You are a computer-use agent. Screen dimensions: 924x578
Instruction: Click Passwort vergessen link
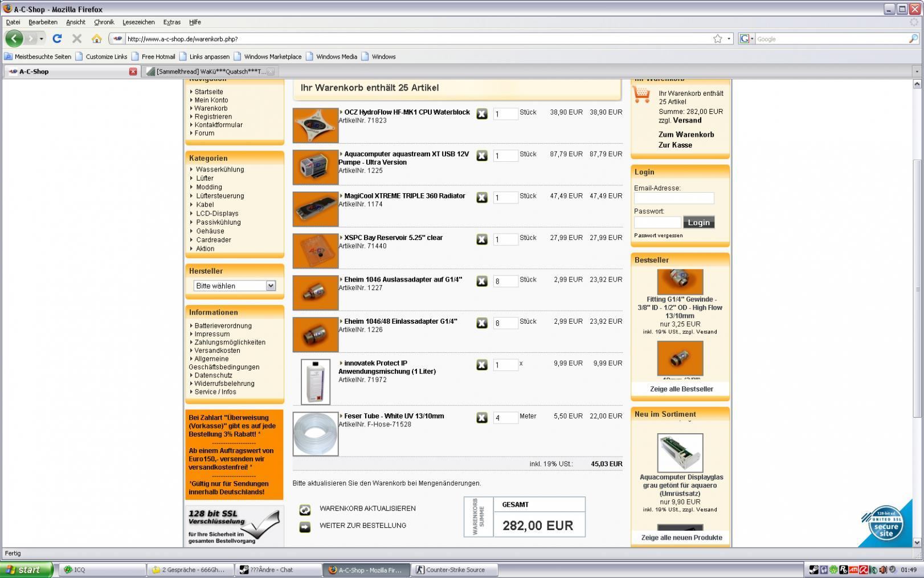tap(658, 235)
